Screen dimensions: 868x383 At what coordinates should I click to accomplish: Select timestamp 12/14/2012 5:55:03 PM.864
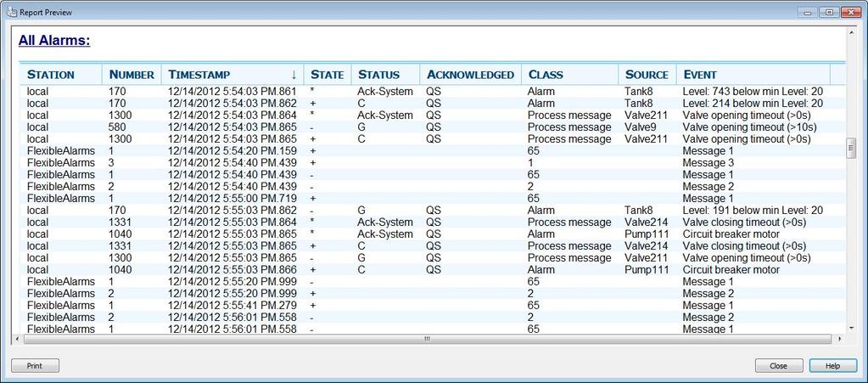coord(232,222)
